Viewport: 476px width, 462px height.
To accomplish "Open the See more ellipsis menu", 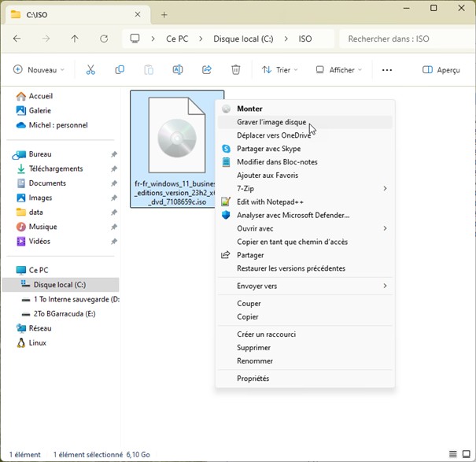I will click(x=386, y=70).
